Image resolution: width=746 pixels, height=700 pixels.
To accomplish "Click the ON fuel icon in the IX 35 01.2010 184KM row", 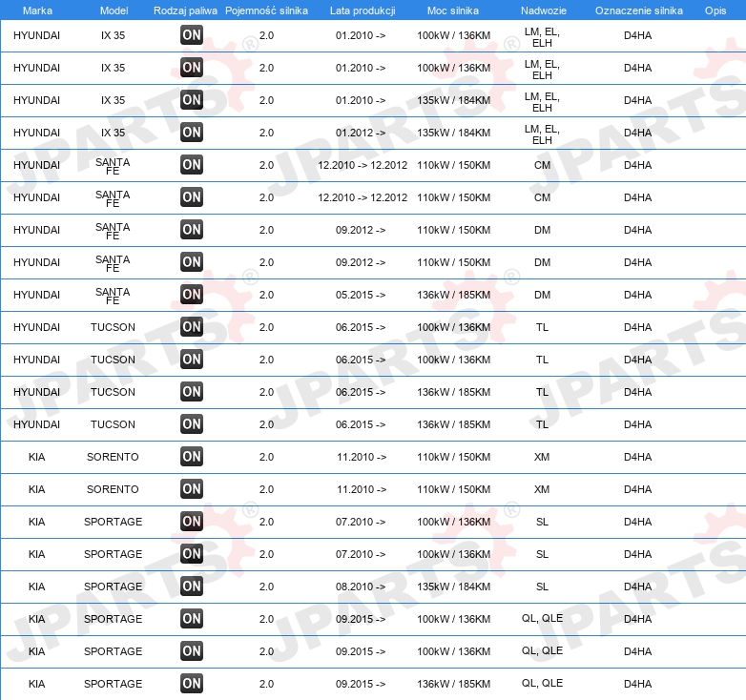I will click(192, 100).
